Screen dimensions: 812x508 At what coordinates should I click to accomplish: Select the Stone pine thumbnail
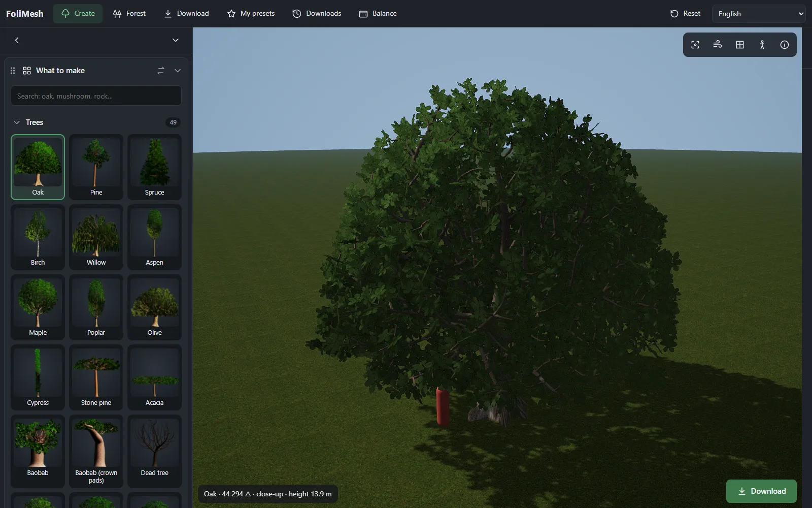coord(96,377)
